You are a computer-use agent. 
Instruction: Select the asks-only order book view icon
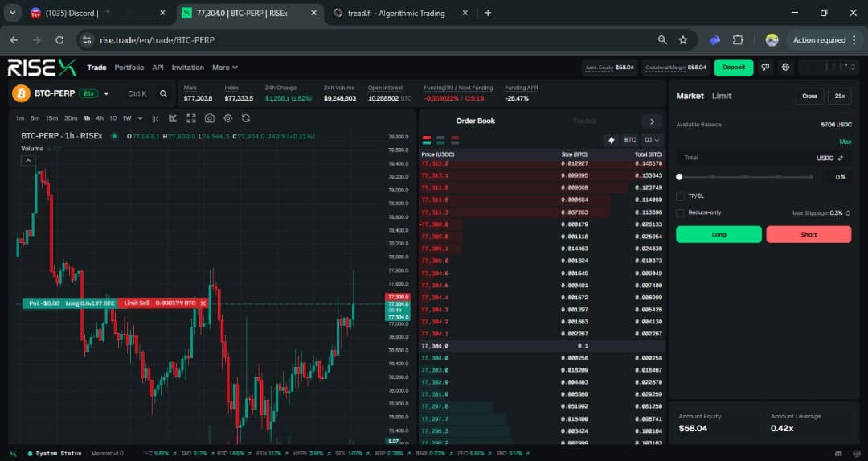click(x=455, y=140)
